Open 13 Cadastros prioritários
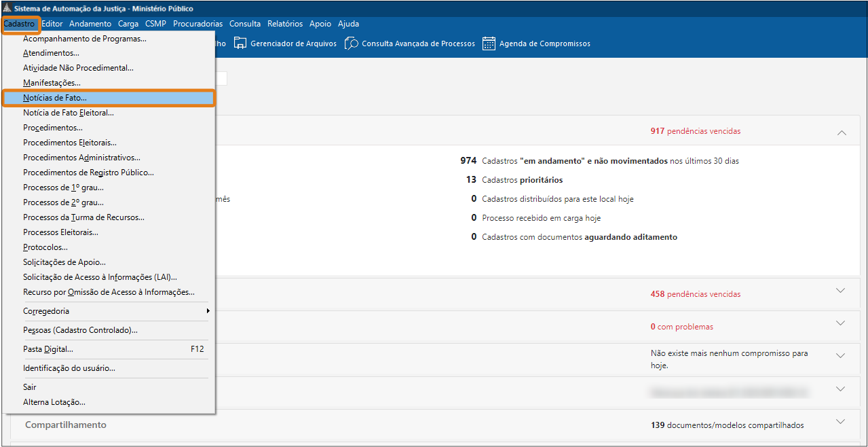Screen dimensions: 868x447 pyautogui.click(x=514, y=180)
